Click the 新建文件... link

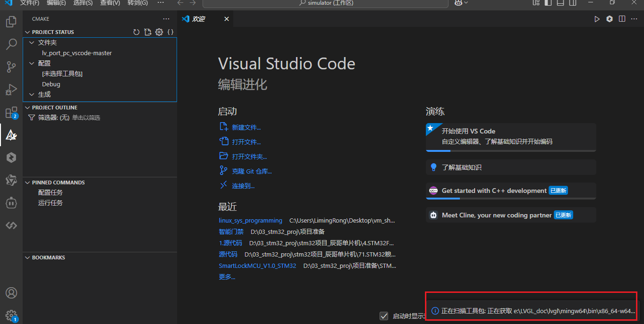(246, 127)
